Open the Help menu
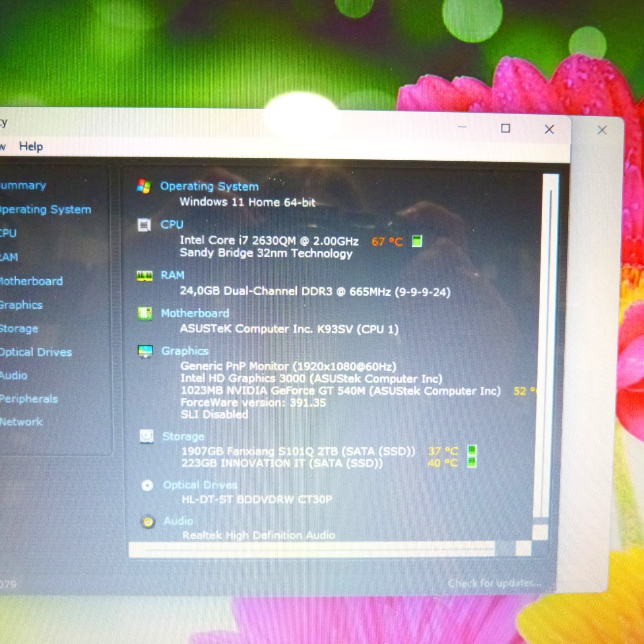The width and height of the screenshot is (644, 644). tap(31, 146)
